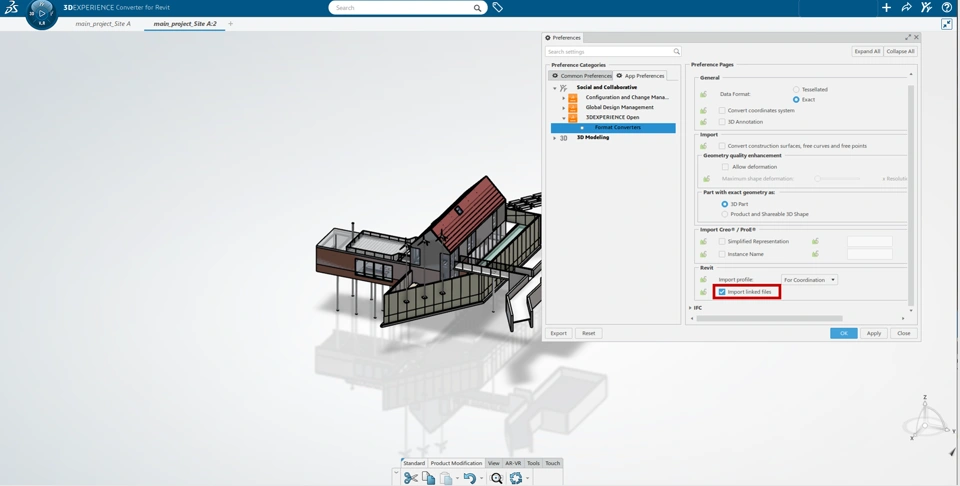
Task: Open the AR-VR toolbar tab
Action: (513, 463)
